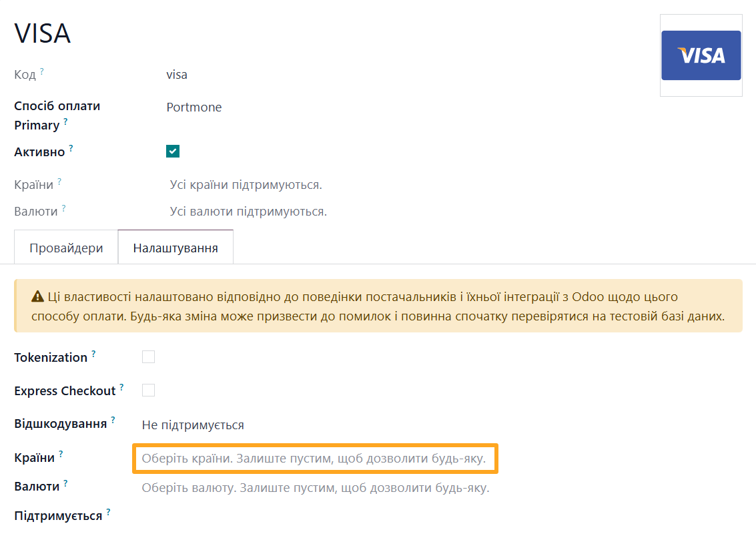The width and height of the screenshot is (756, 540).
Task: Open help for Express Checkout option
Action: [121, 386]
